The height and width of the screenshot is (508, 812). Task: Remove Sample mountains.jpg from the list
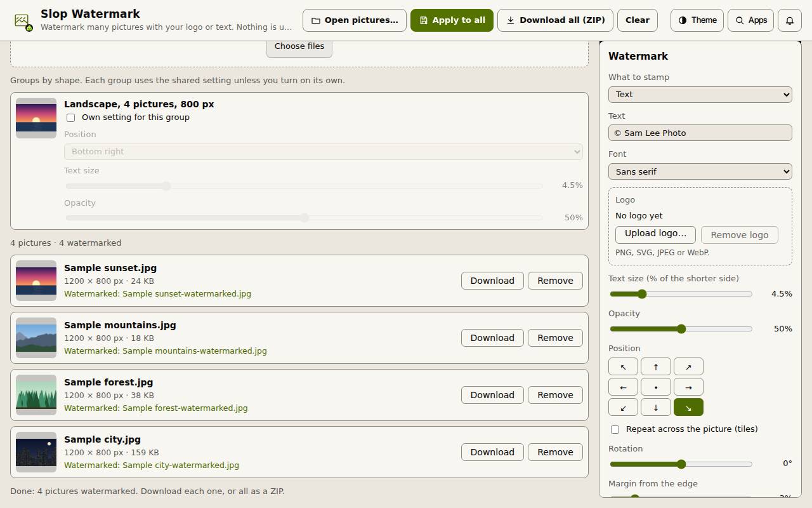pos(555,338)
